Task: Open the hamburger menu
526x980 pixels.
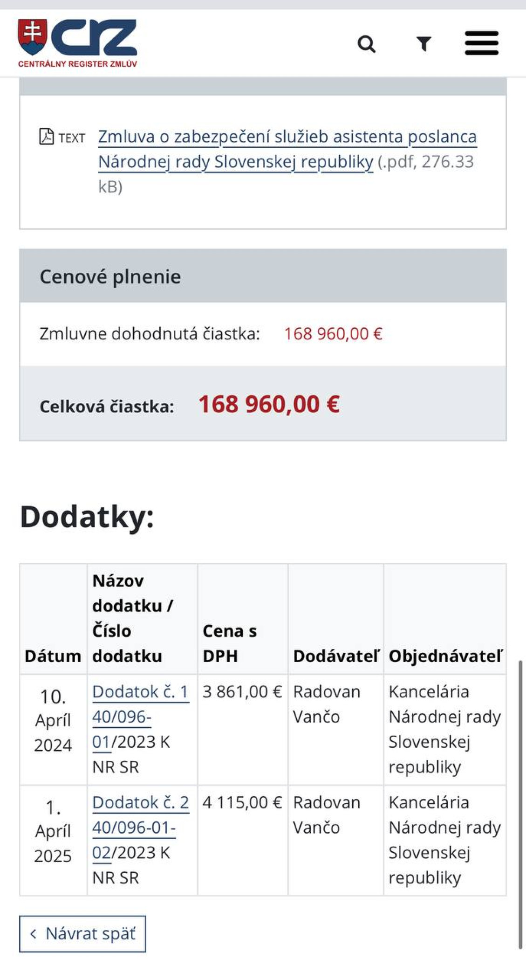Action: (482, 43)
